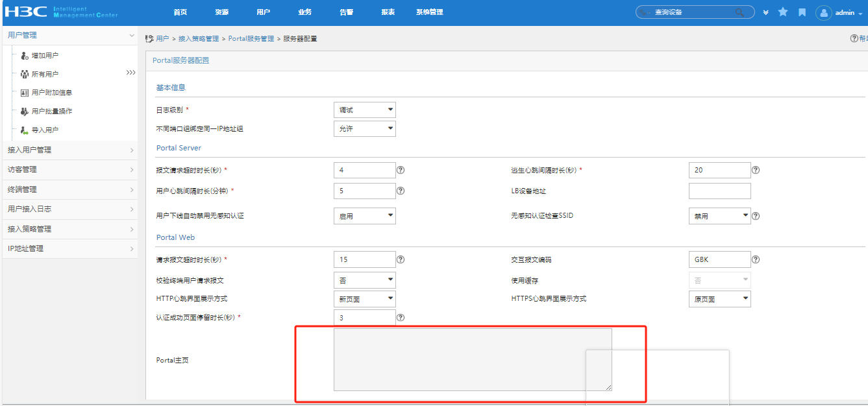Click the LB设备地址 input field

pyautogui.click(x=720, y=191)
